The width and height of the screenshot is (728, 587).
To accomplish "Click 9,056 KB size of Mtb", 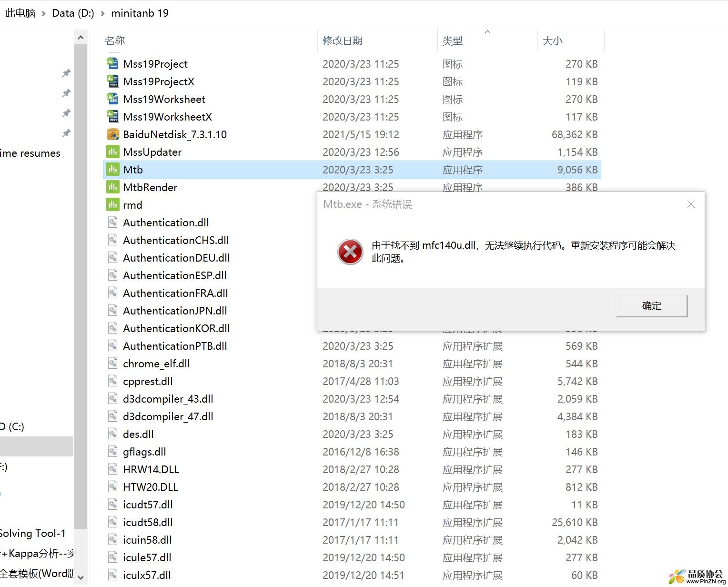I will coord(577,170).
